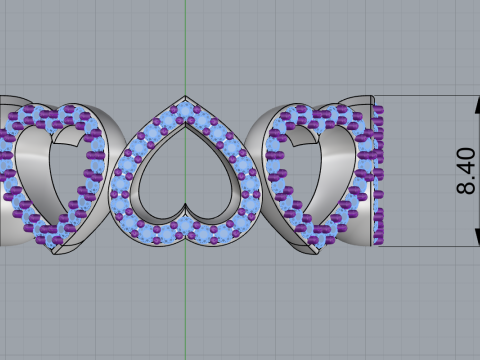Select the center gem-set heart motif
The image size is (480, 360).
pyautogui.click(x=185, y=171)
